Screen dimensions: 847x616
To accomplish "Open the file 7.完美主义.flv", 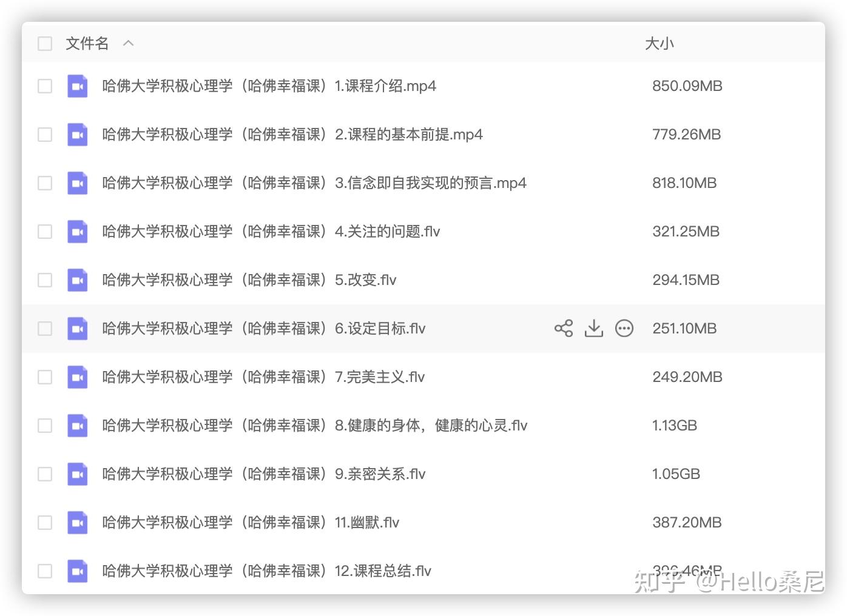I will pyautogui.click(x=263, y=377).
